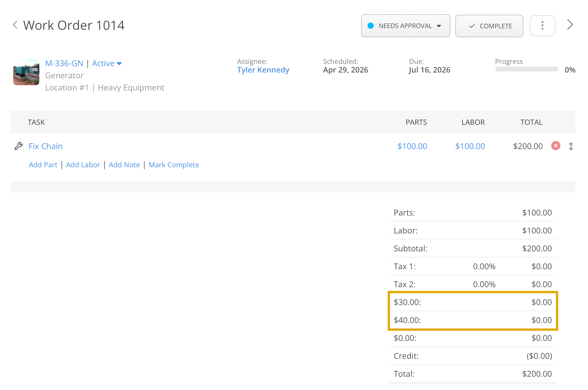Viewport: 588px width, 390px height.
Task: Click Add Labor link
Action: pyautogui.click(x=83, y=165)
